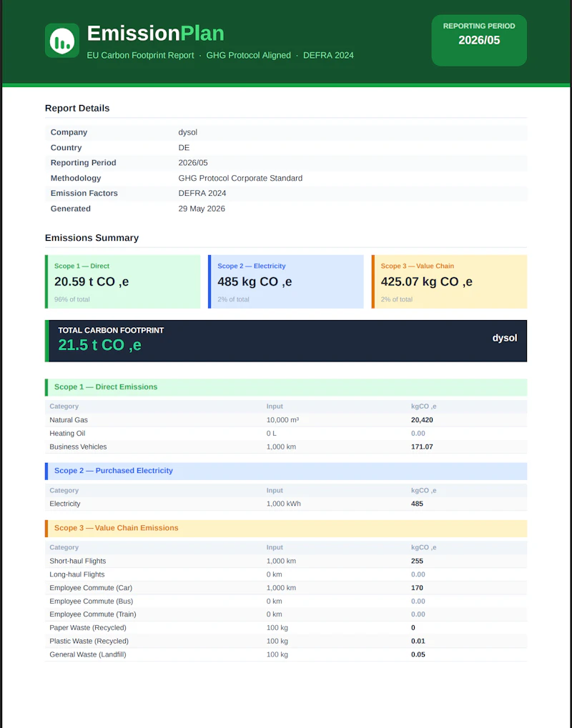The width and height of the screenshot is (572, 728).
Task: Click 'DEFRA 2024' in the header subtitle
Action: click(x=328, y=55)
